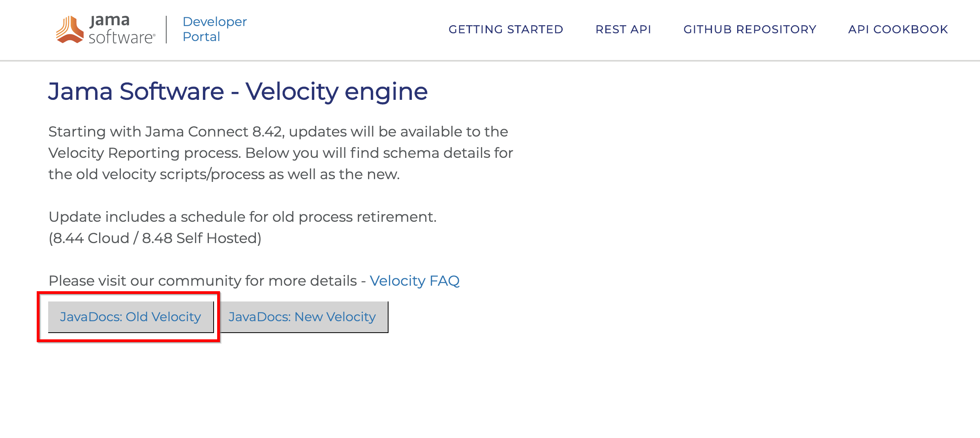Screen dimensions: 980x438
Task: Click the 'Please visit our community' text
Action: point(203,281)
